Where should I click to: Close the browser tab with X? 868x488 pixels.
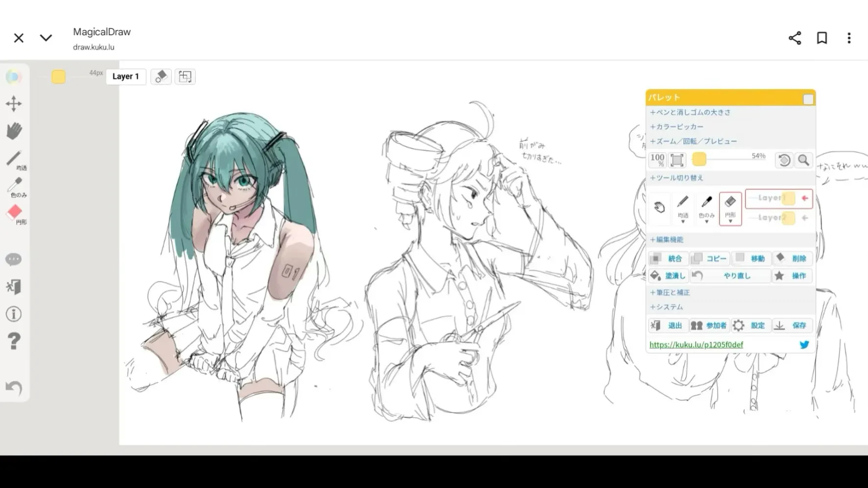point(19,38)
